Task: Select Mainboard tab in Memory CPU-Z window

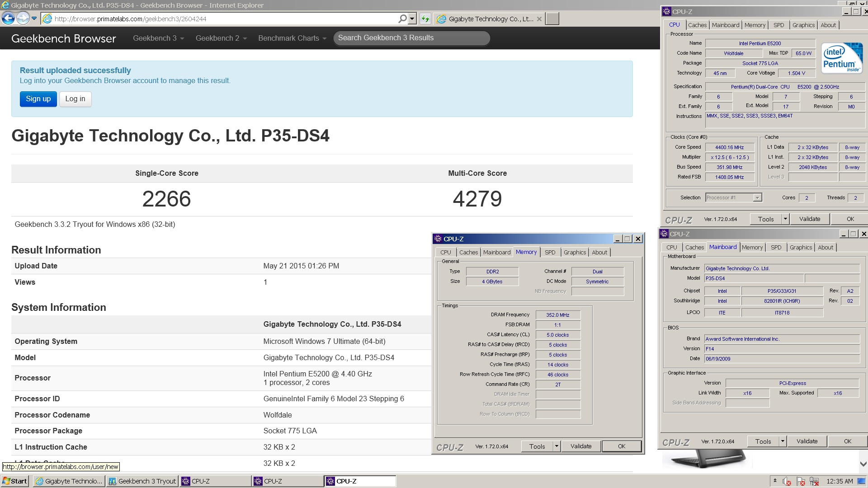Action: [x=497, y=253]
